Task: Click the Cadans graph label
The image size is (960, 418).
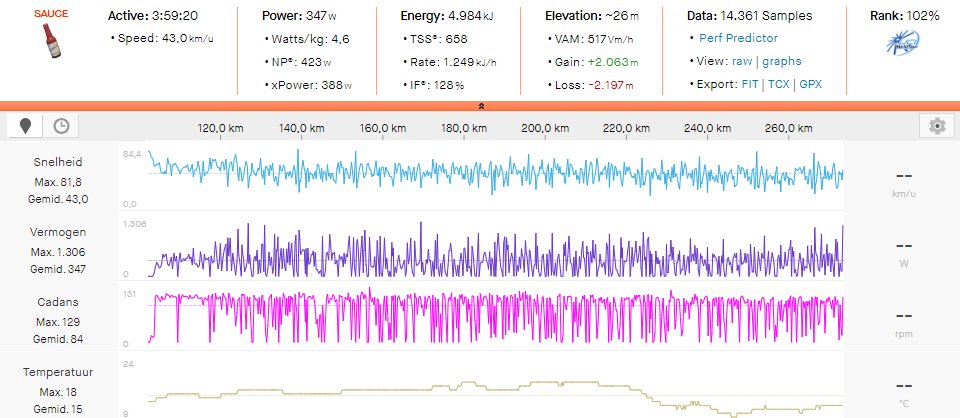Action: 58,302
